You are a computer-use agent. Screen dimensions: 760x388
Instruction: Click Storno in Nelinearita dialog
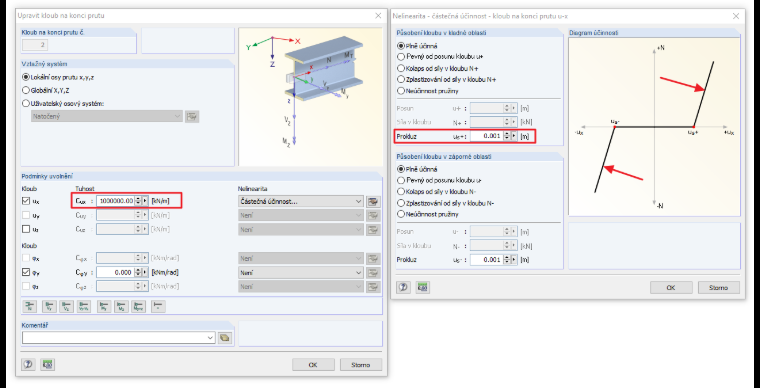[x=719, y=287]
